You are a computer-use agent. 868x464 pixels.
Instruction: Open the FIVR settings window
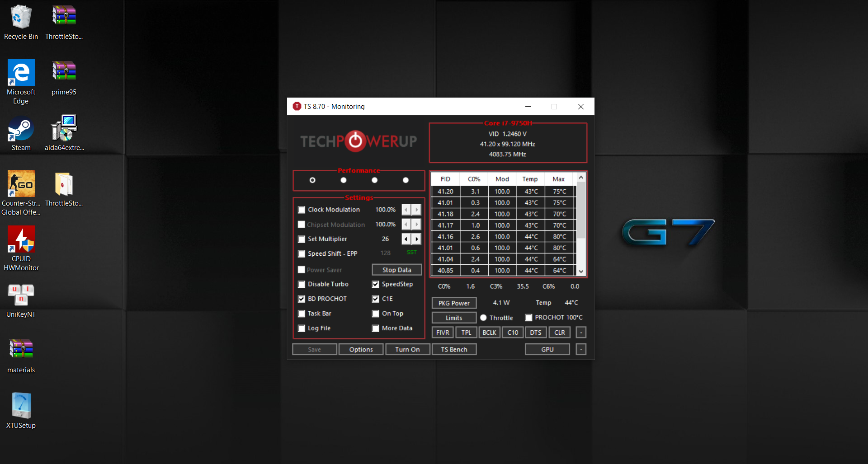(x=443, y=333)
